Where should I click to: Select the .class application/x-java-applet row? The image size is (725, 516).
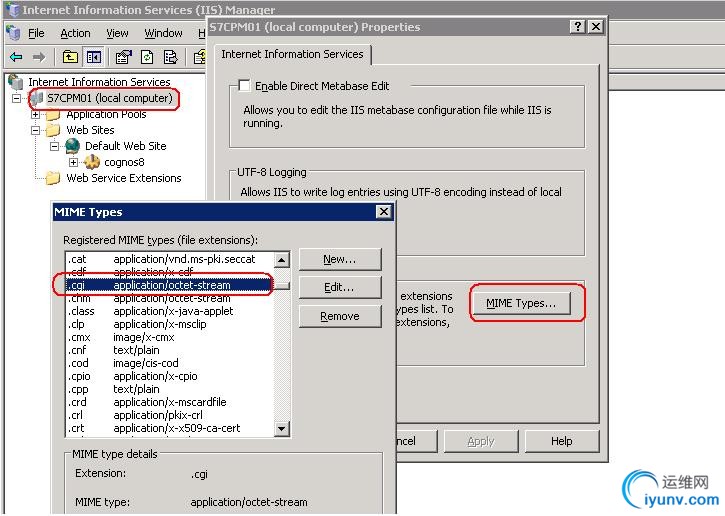170,311
